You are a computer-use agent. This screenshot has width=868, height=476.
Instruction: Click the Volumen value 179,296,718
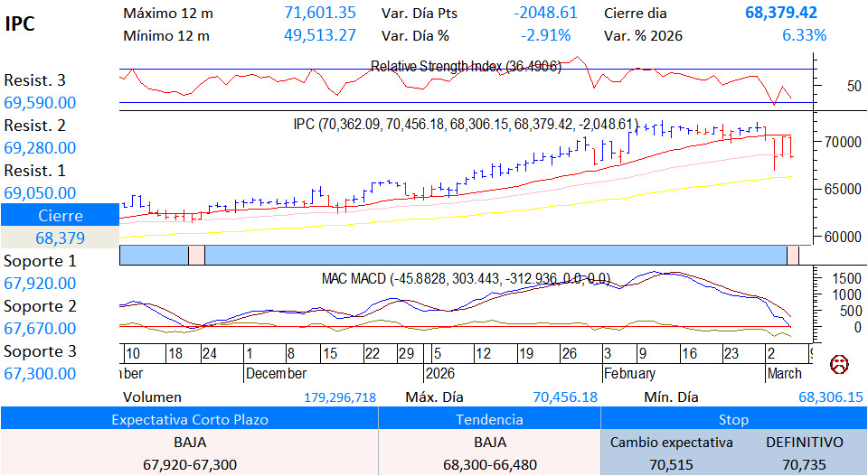pyautogui.click(x=340, y=397)
